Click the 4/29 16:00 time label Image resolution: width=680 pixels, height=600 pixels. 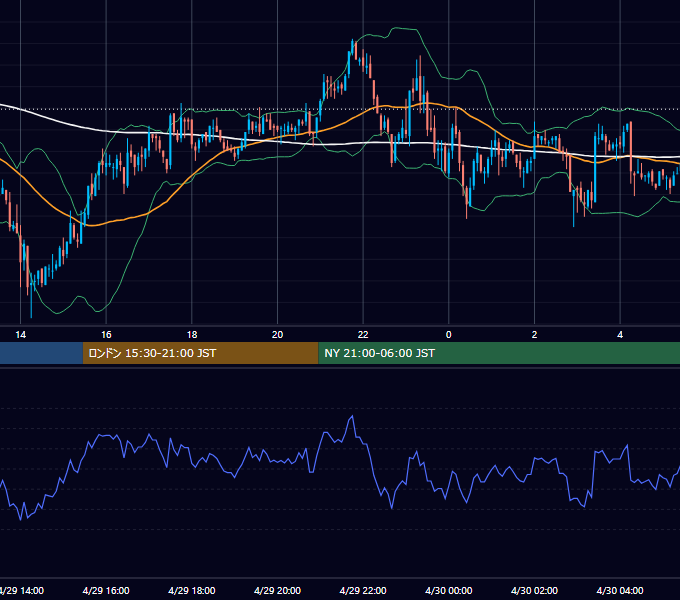106,590
